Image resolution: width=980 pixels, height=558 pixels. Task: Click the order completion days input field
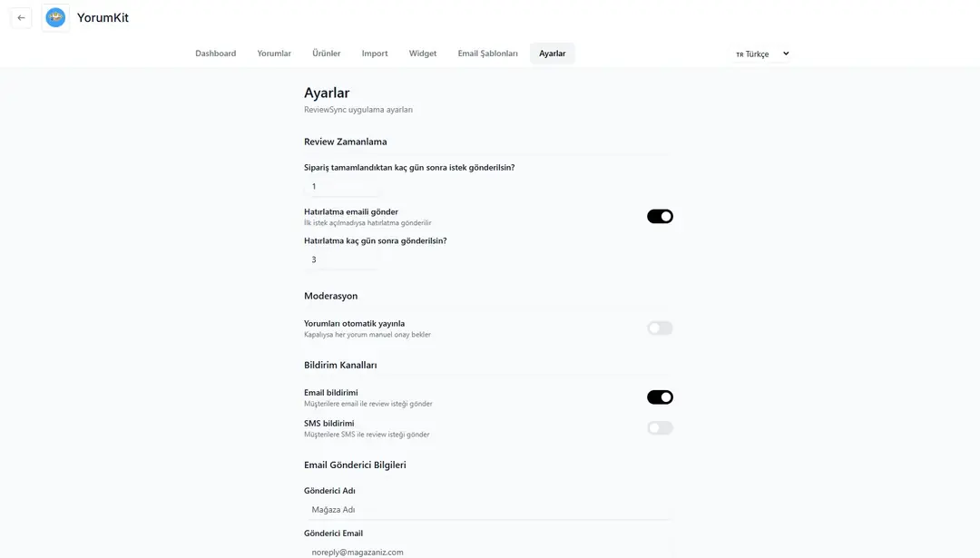pos(342,186)
